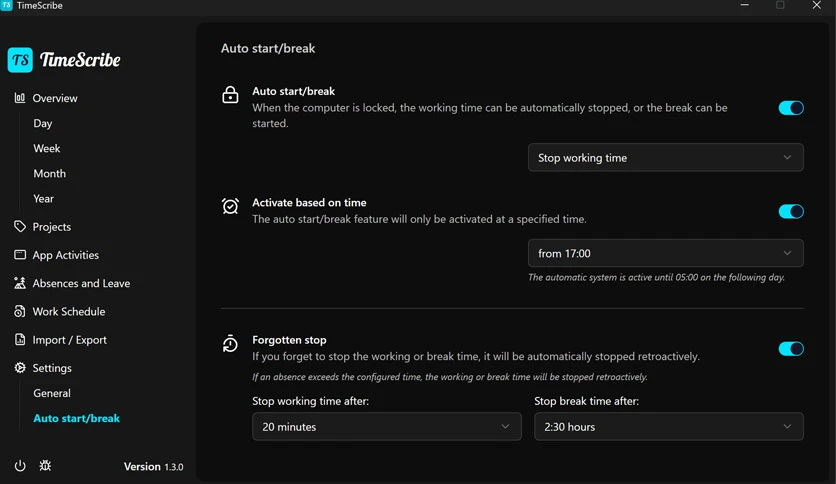This screenshot has height=484, width=836.
Task: Click the Forgotten stop history icon
Action: click(x=230, y=343)
